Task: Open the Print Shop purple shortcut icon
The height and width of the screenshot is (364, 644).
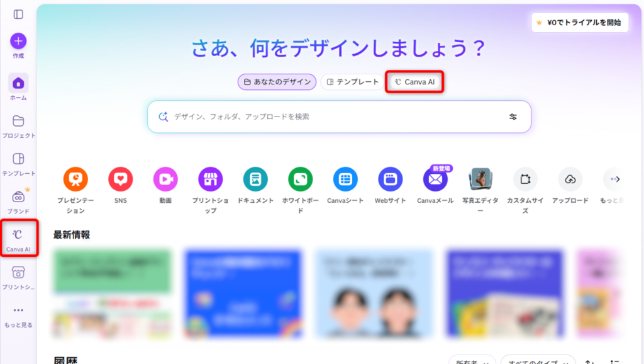Action: [210, 179]
